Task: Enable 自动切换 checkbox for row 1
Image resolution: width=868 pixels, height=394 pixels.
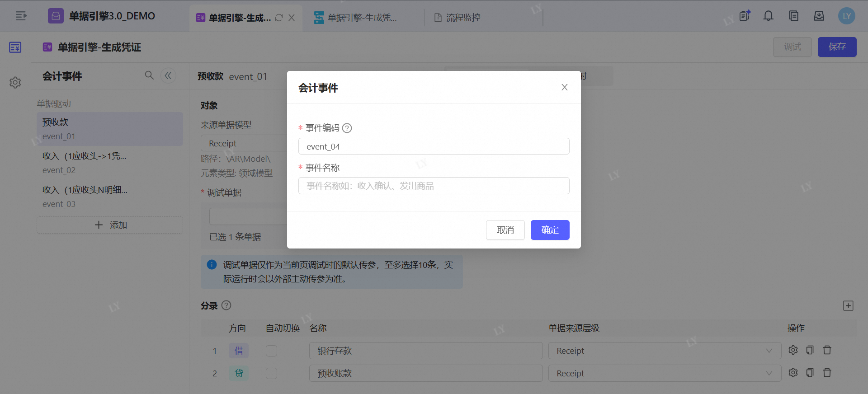Action: [271, 351]
